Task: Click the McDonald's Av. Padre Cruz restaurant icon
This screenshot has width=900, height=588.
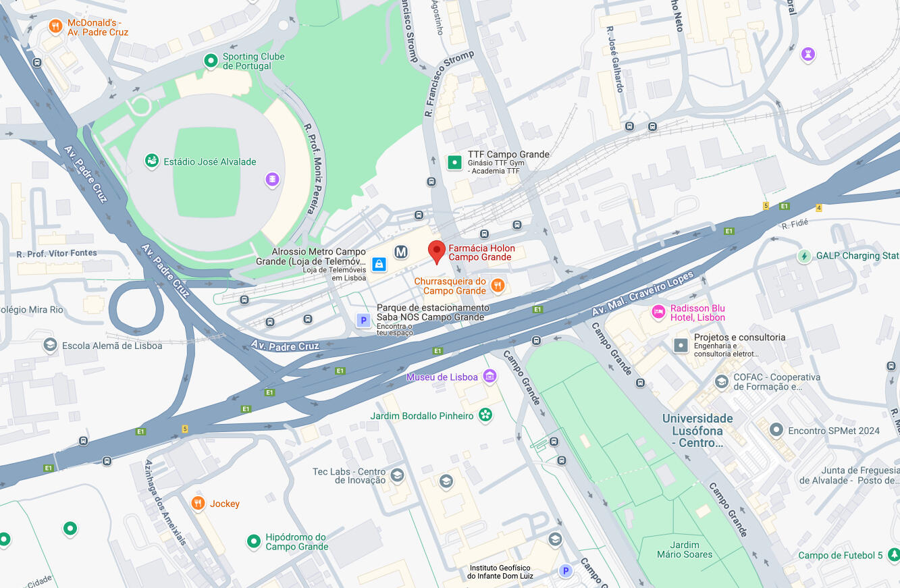Action: tap(56, 26)
